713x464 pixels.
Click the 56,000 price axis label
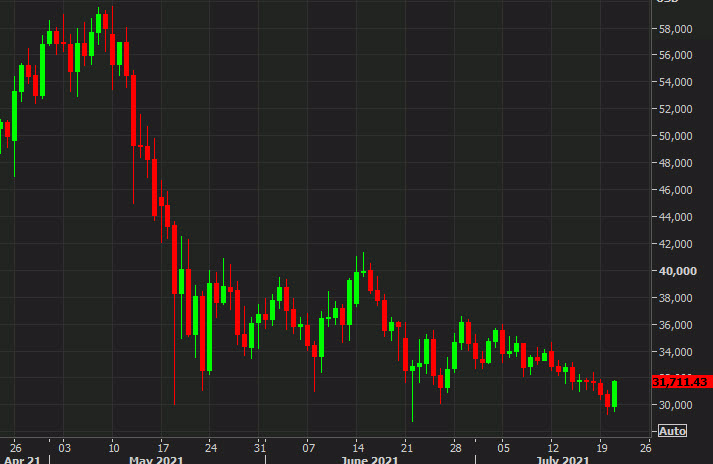click(675, 55)
